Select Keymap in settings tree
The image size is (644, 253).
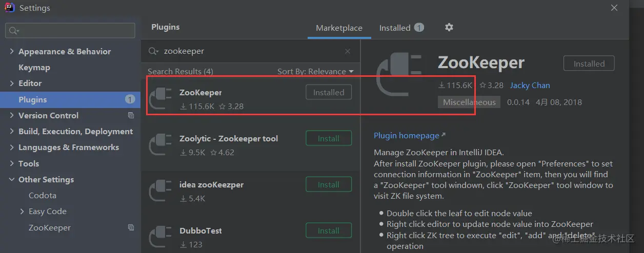(x=34, y=67)
